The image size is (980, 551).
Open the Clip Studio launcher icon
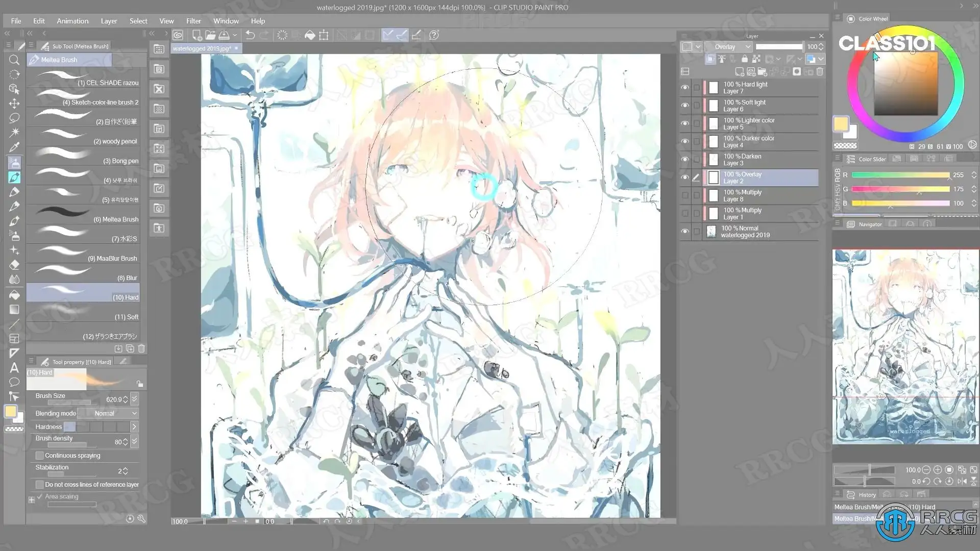pyautogui.click(x=178, y=35)
